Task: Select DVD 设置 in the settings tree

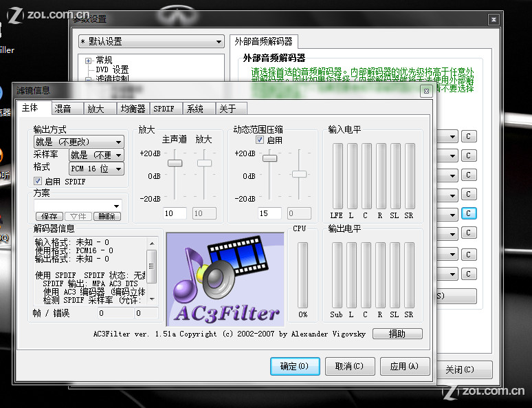Action: click(112, 69)
